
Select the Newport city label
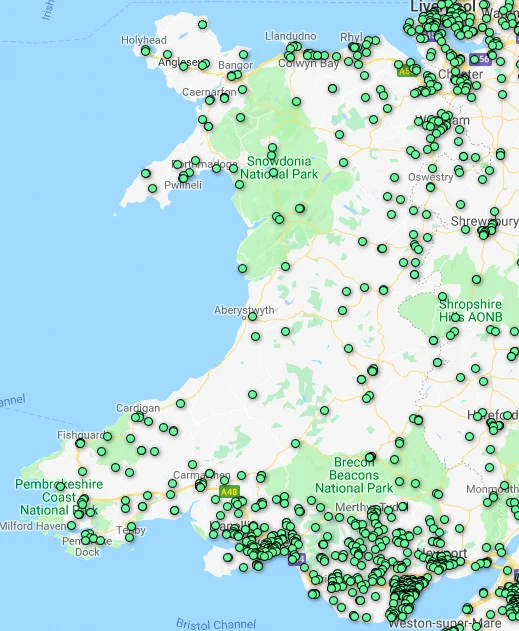pos(443,553)
